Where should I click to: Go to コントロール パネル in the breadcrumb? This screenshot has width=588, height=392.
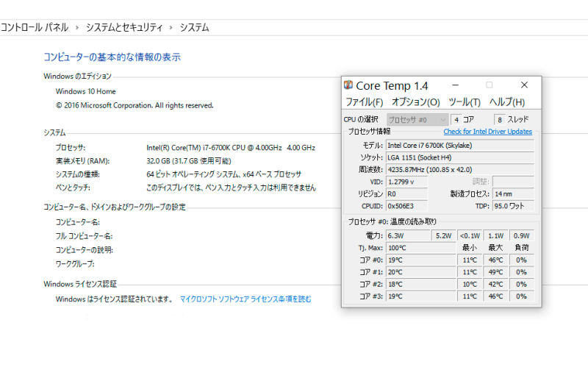tap(34, 27)
